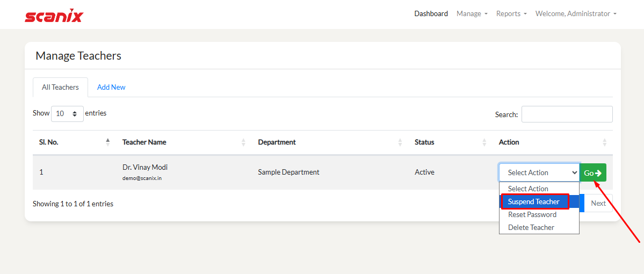Click the Teacher Name sort arrows
The width and height of the screenshot is (644, 274).
tap(243, 142)
